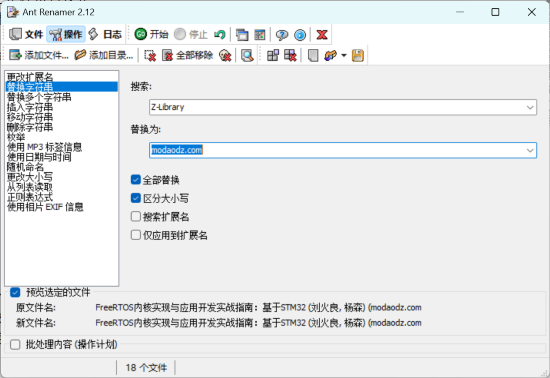Screen dimensions: 550x378
Task: Click the 原文件名 preview filename text
Action: pos(258,308)
